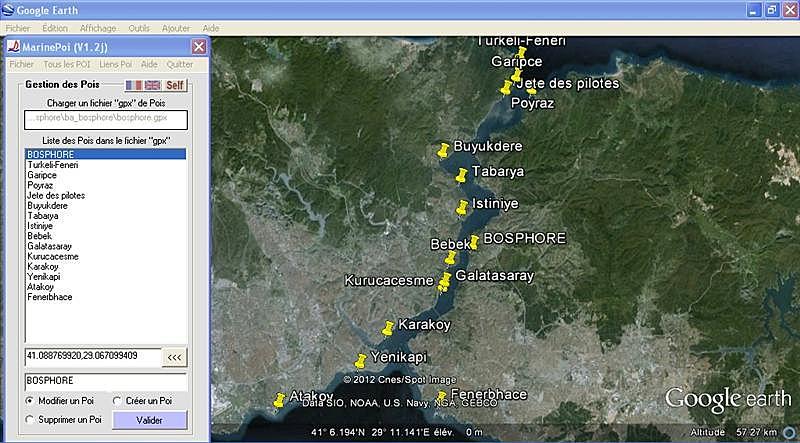The height and width of the screenshot is (443, 800).
Task: Open MarinePoi Liens Poi menu
Action: [x=116, y=64]
